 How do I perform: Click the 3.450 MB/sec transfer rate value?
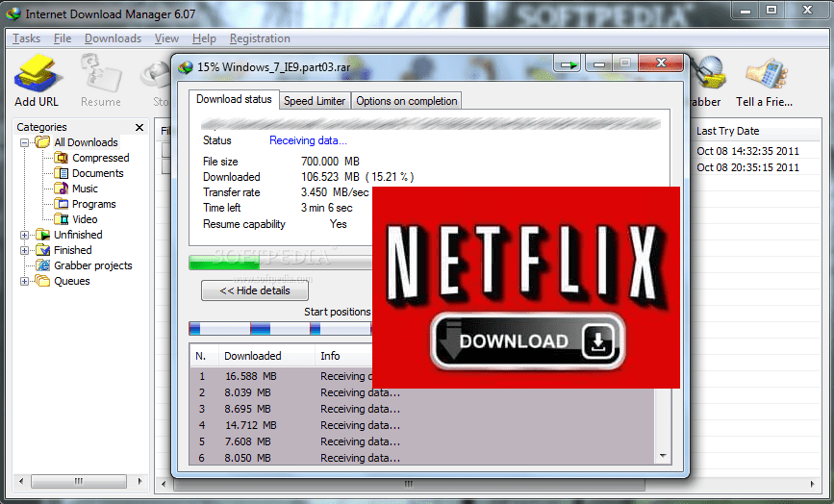[335, 192]
